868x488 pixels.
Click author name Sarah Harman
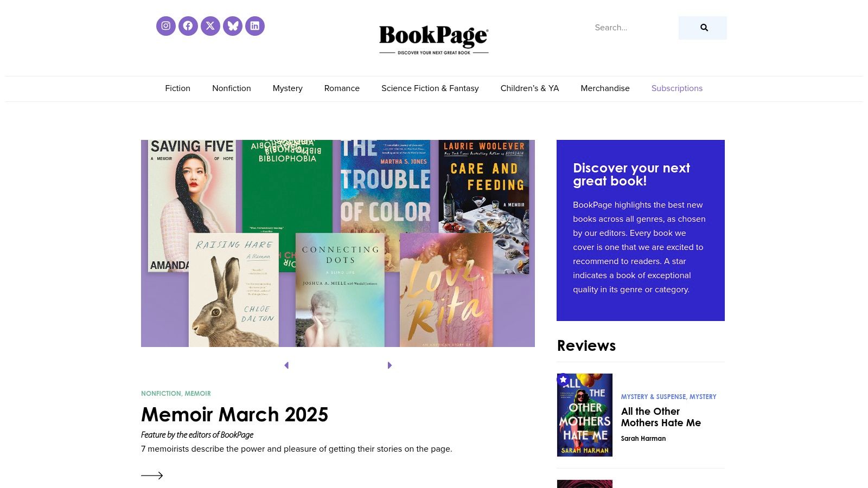643,439
